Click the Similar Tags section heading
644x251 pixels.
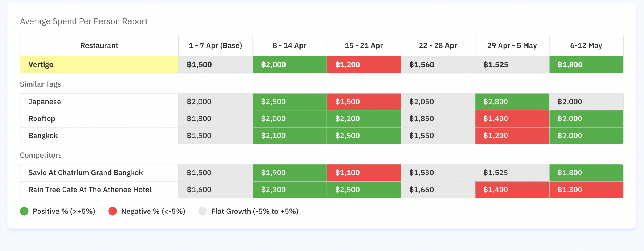tap(40, 84)
